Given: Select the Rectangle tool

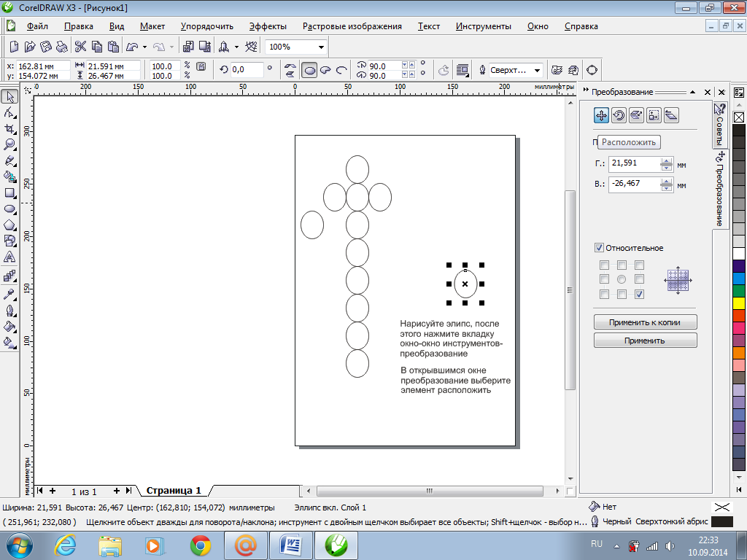Looking at the screenshot, I should coord(10,193).
